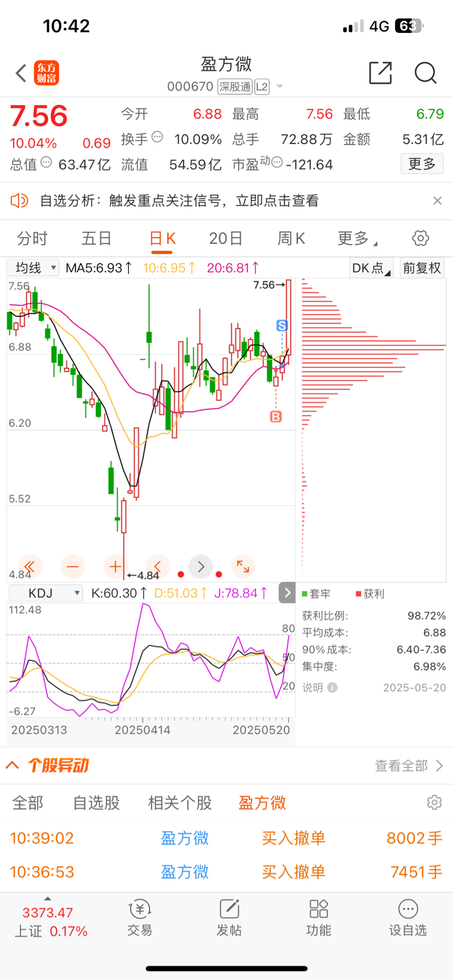Open the 东方财富 logo icon
453x980 pixels.
click(x=46, y=73)
